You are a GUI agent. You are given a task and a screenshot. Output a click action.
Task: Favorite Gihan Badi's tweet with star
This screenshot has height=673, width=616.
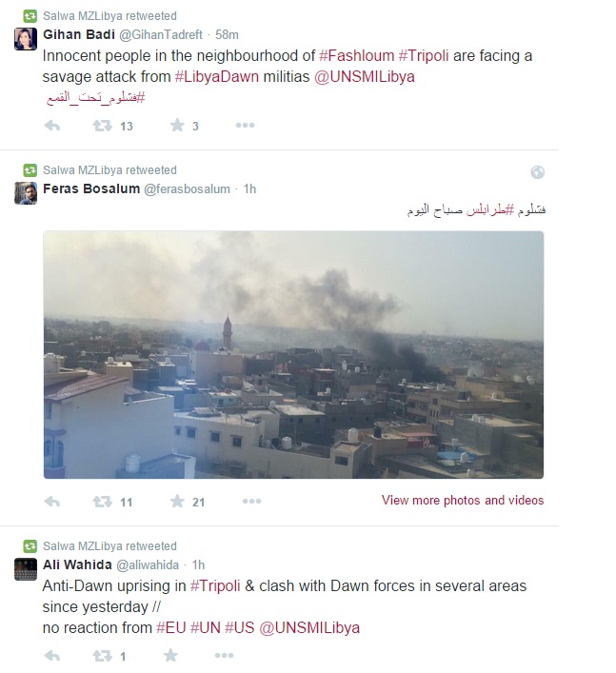(177, 126)
